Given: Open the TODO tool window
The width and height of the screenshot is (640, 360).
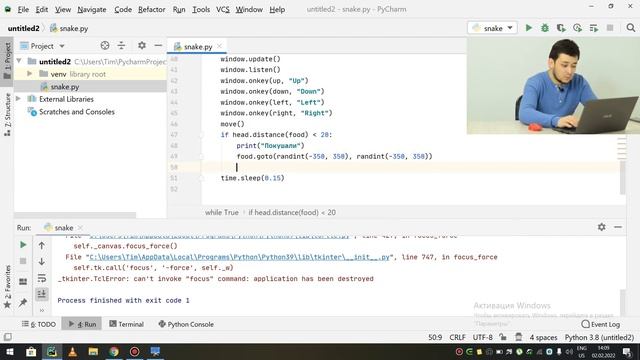Looking at the screenshot, I should tap(39, 324).
